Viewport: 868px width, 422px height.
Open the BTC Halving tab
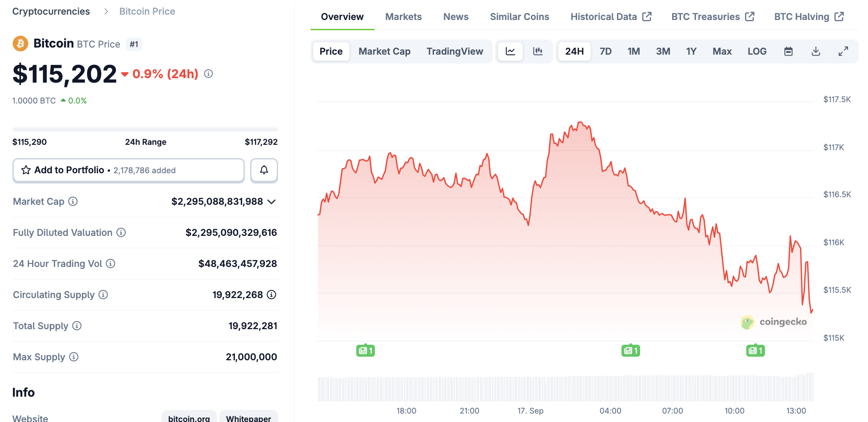coord(809,17)
